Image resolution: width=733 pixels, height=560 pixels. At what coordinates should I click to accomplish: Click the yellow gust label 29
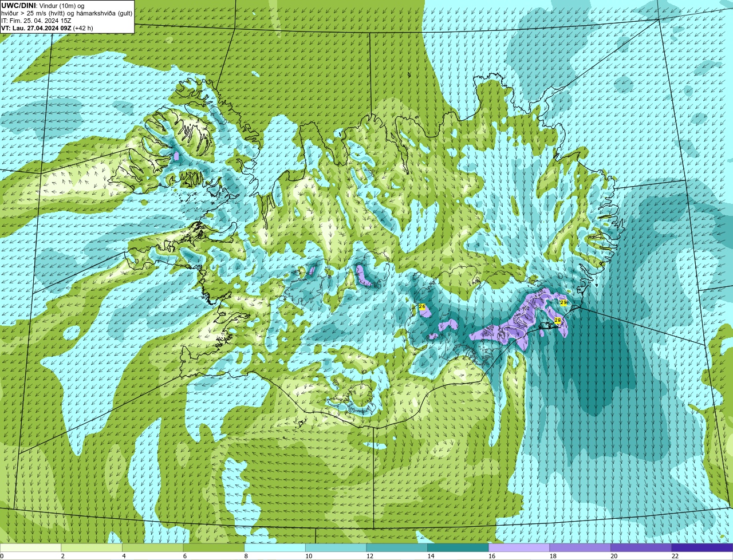pos(563,302)
